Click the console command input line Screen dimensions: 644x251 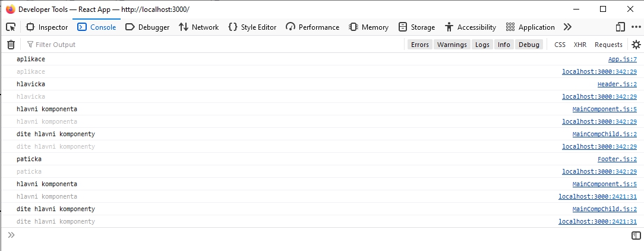click(323, 236)
